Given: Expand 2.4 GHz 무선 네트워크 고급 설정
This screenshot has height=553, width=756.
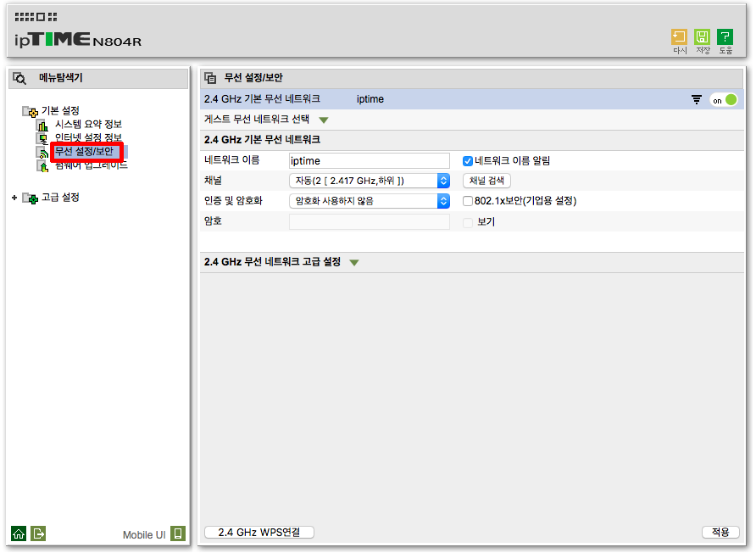Looking at the screenshot, I should coord(354,263).
